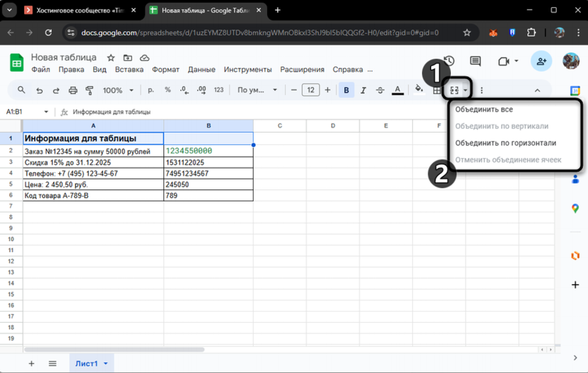Click the font size input field

pos(310,90)
